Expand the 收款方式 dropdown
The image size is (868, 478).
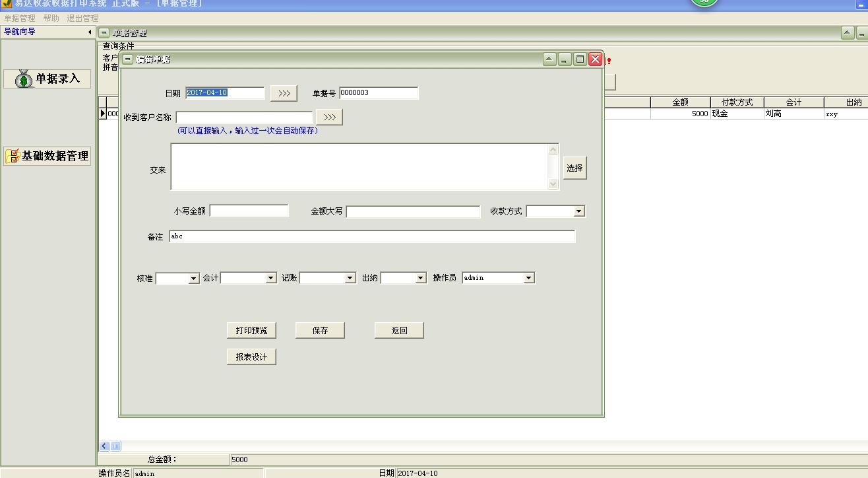click(578, 211)
